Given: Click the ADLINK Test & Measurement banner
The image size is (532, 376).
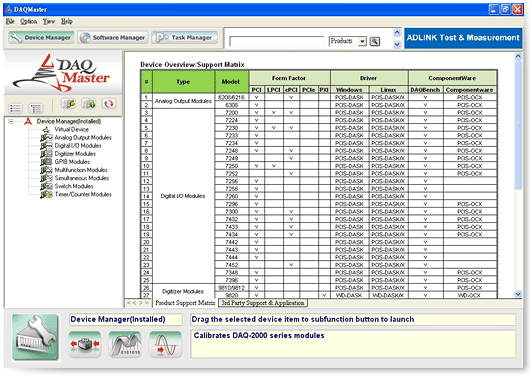Looking at the screenshot, I should 463,38.
